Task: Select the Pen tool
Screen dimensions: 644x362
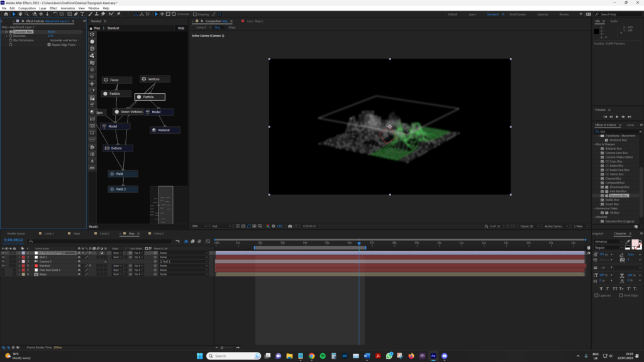Action: pos(76,14)
